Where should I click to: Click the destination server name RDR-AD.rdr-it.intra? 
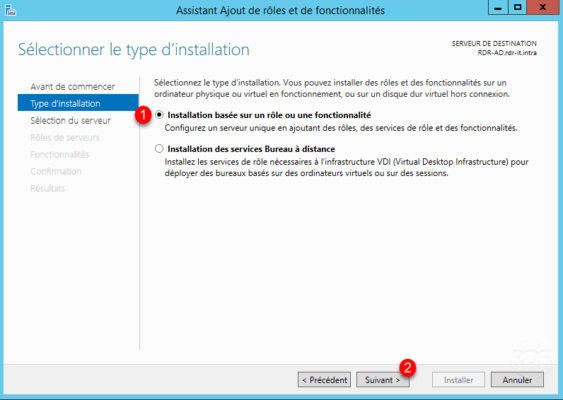point(507,53)
